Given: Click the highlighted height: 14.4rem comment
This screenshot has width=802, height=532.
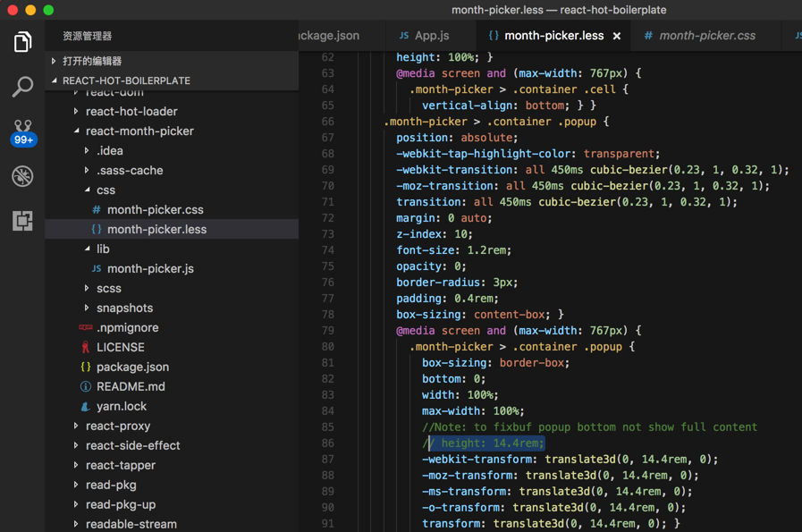Looking at the screenshot, I should point(487,443).
